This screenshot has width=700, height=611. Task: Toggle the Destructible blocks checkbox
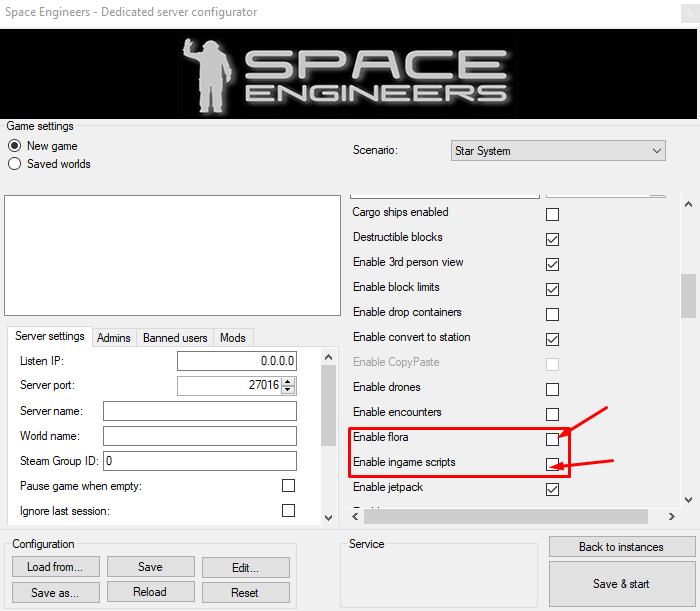coord(552,239)
